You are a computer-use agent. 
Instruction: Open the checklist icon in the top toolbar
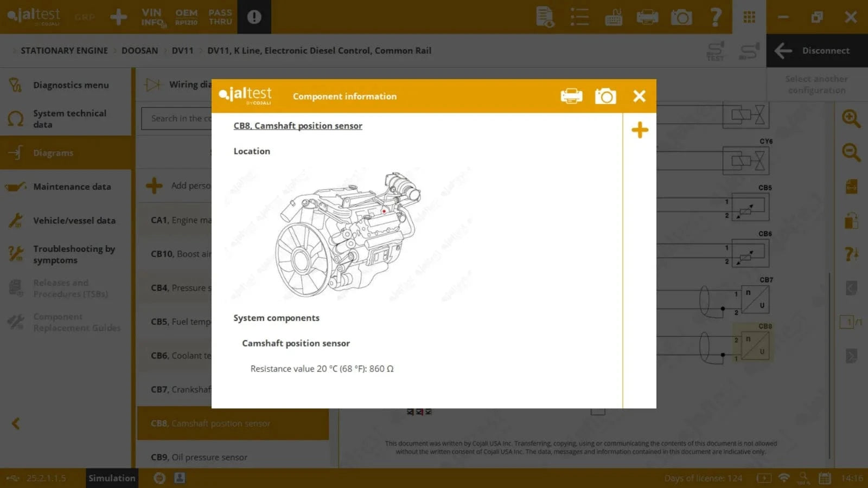click(579, 17)
